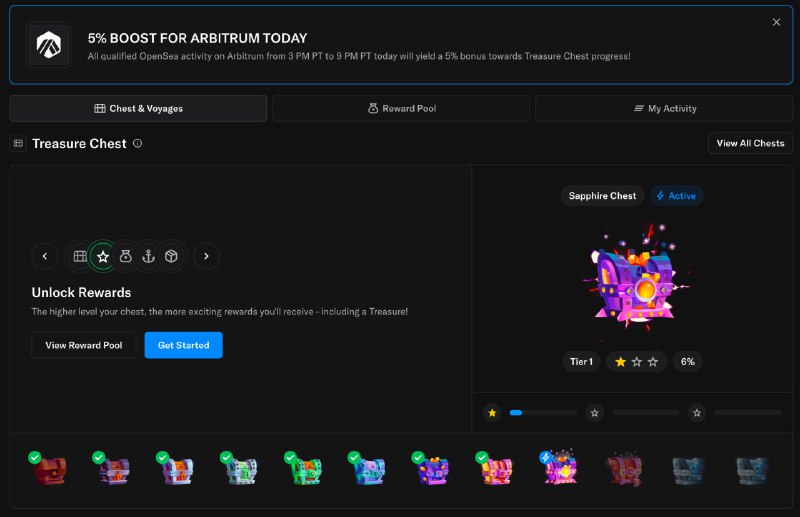This screenshot has width=800, height=517.
Task: Select the anchor step icon
Action: pyautogui.click(x=148, y=256)
